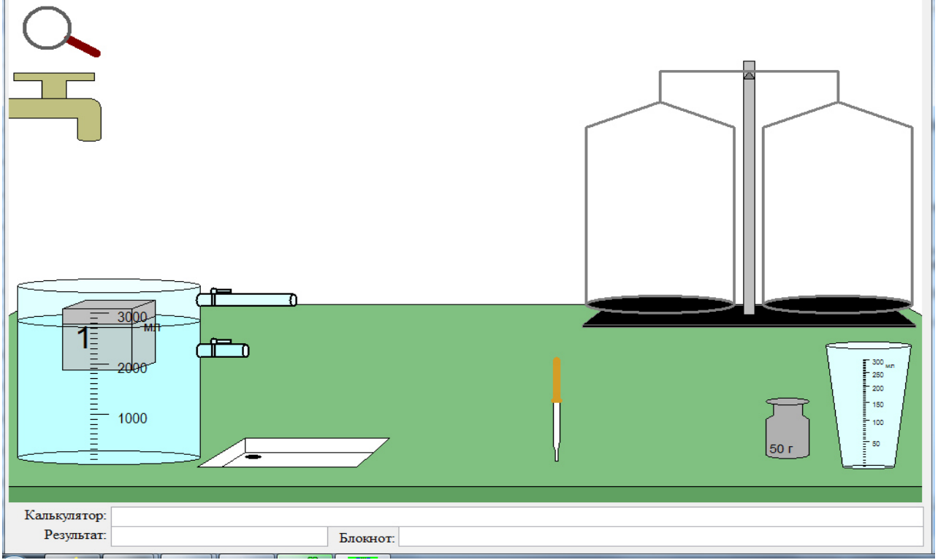938x560 pixels.
Task: Click the water tap faucet
Action: (x=55, y=106)
